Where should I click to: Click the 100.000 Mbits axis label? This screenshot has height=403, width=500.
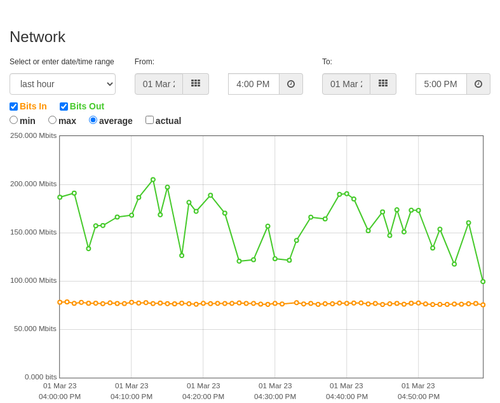pyautogui.click(x=33, y=281)
